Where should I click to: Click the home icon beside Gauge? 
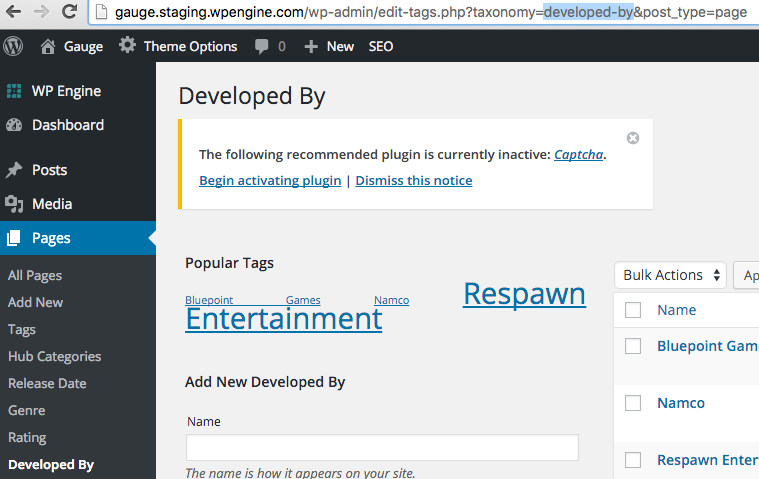pyautogui.click(x=48, y=46)
